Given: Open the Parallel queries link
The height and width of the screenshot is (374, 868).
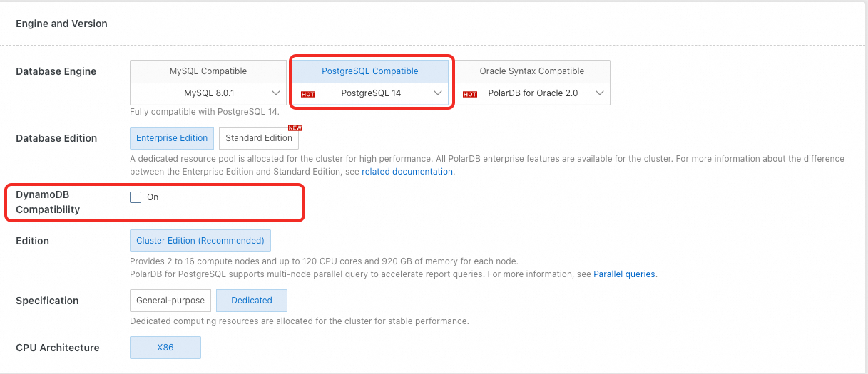Looking at the screenshot, I should pyautogui.click(x=624, y=274).
